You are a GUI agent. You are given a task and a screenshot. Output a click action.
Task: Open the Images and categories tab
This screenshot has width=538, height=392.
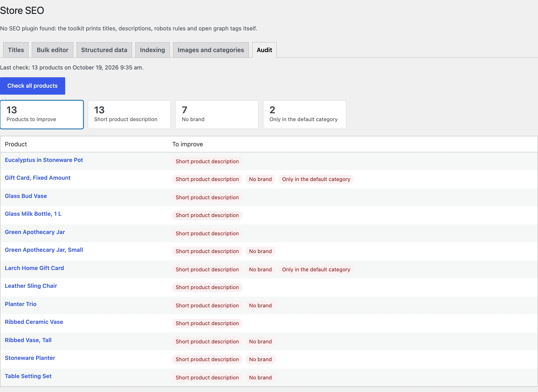coord(211,50)
